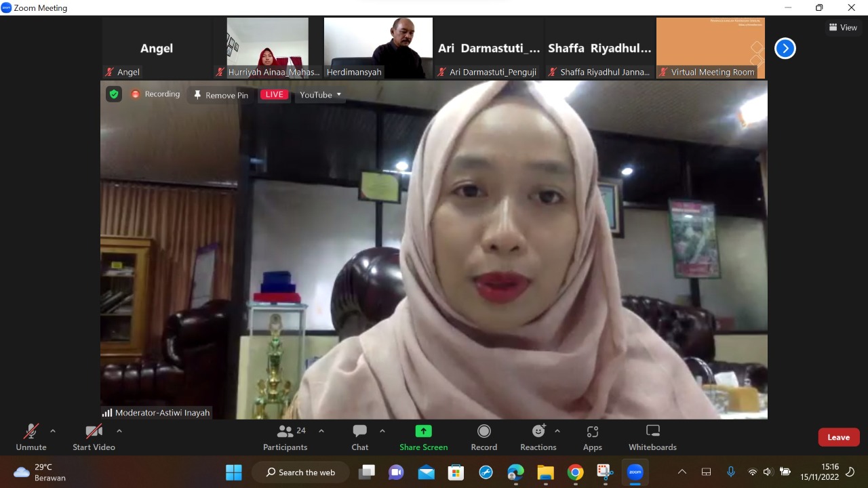868x488 pixels.
Task: Open the Apps panel
Action: [592, 437]
